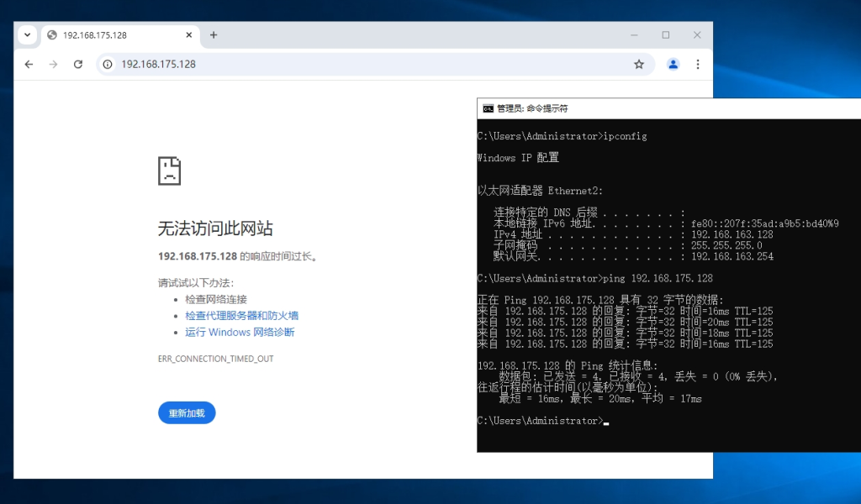Maximize the Chrome browser window

click(666, 35)
